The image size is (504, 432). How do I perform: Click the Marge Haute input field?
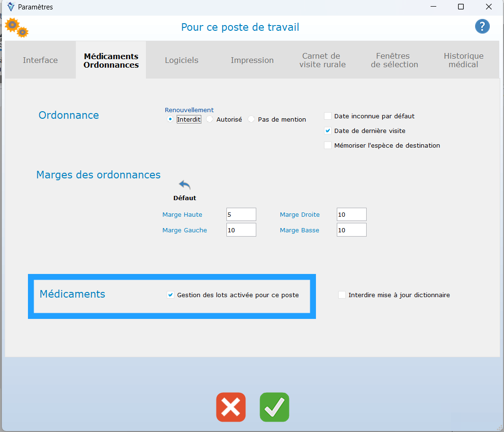coord(241,214)
